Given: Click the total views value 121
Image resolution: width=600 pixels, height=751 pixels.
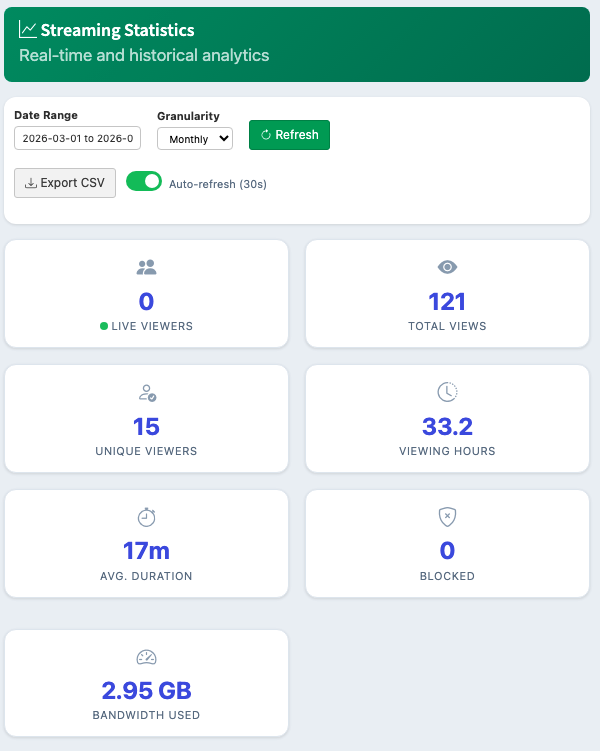Looking at the screenshot, I should pos(447,302).
